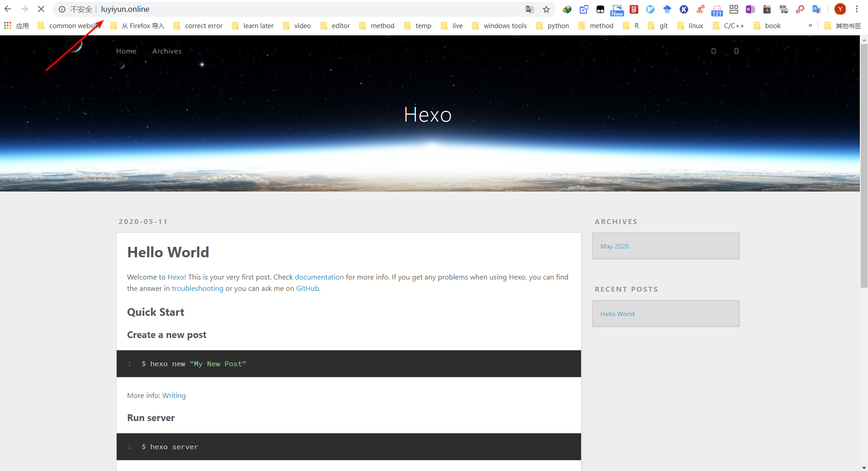Open the troubleshooting link
Viewport: 868px width, 471px height.
coord(197,288)
